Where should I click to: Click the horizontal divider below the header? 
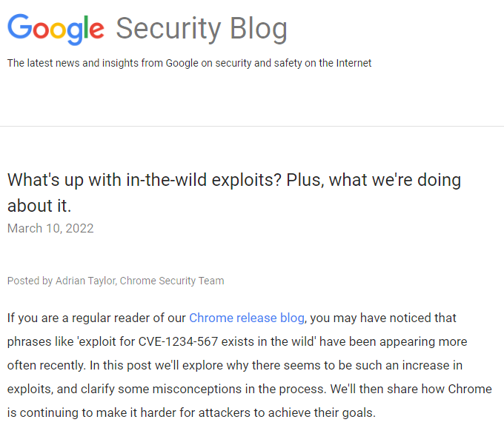(x=252, y=126)
